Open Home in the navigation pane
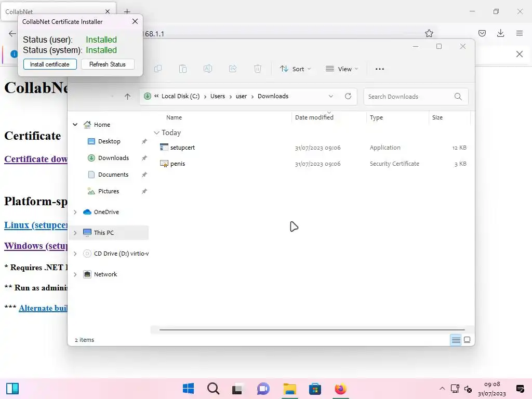 pyautogui.click(x=102, y=125)
